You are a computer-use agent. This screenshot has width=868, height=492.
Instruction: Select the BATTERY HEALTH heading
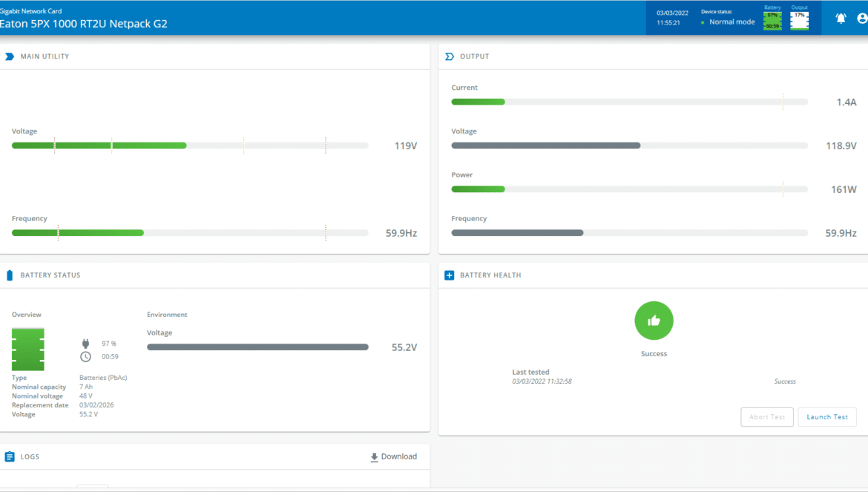click(490, 275)
